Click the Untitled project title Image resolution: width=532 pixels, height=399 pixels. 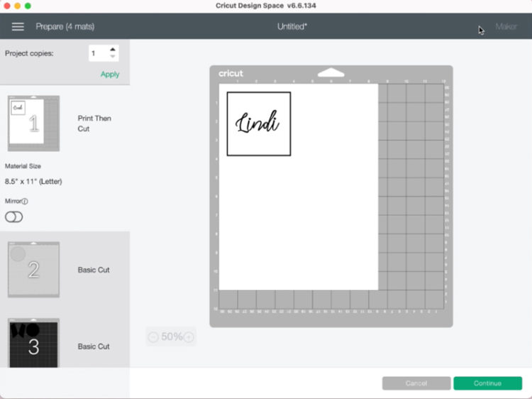click(292, 26)
